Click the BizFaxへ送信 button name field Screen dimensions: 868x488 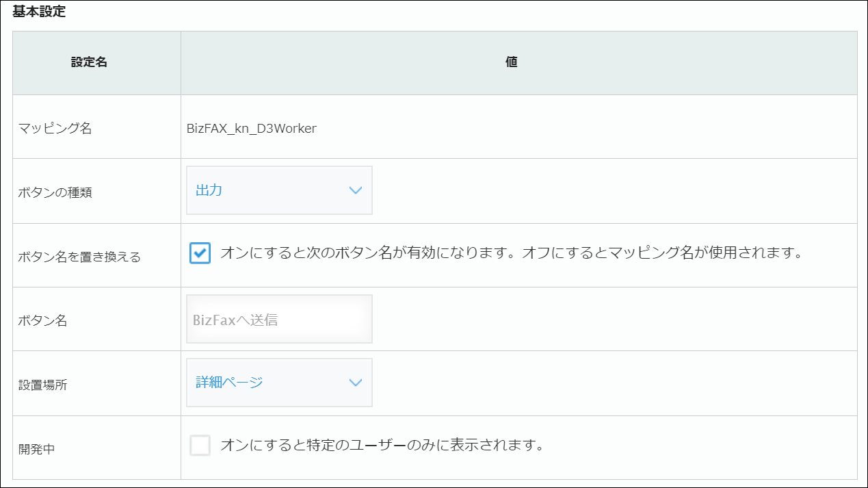coord(279,320)
